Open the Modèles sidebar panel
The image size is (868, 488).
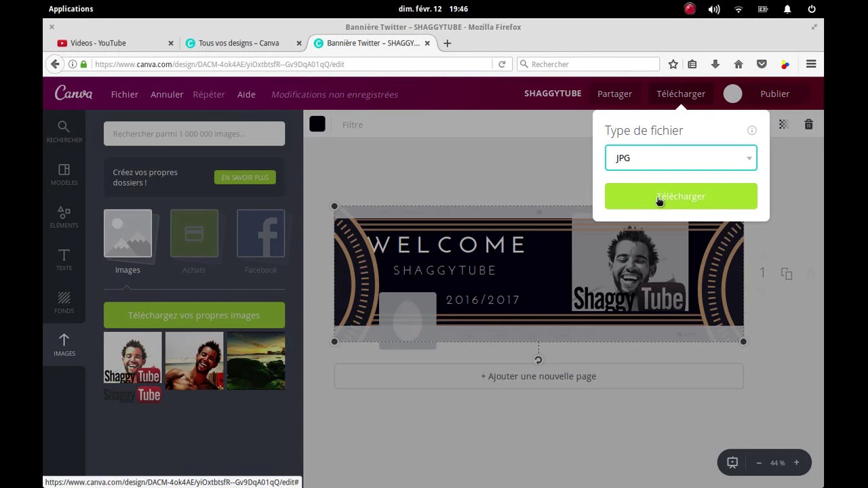click(64, 174)
